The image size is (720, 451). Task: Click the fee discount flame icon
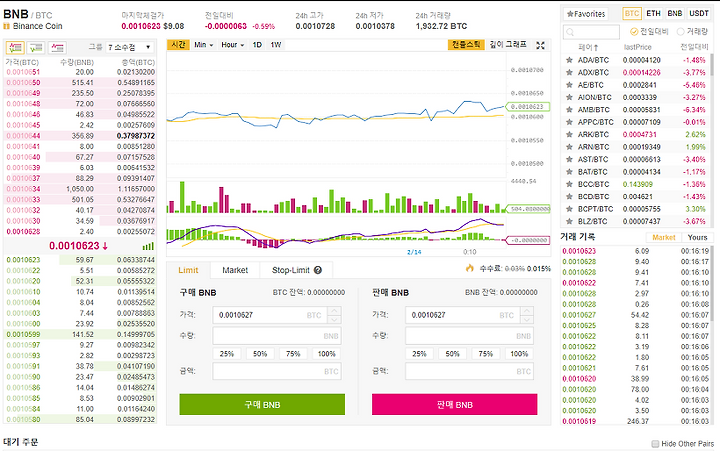pyautogui.click(x=469, y=268)
